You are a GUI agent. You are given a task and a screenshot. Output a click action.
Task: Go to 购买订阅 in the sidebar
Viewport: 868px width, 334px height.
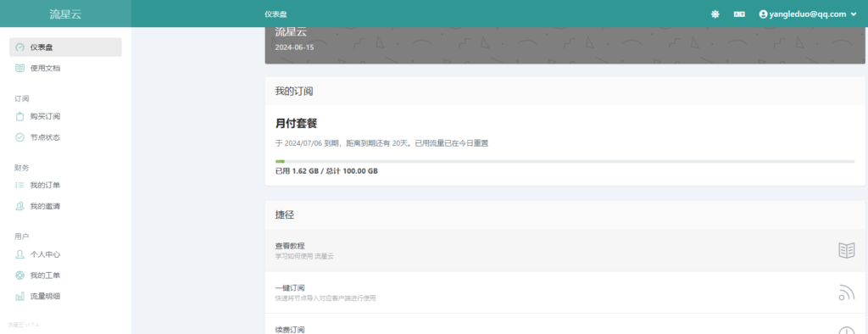coord(65,116)
